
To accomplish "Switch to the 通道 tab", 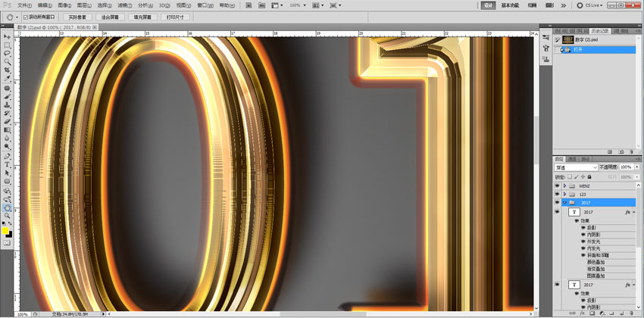I will pos(572,158).
